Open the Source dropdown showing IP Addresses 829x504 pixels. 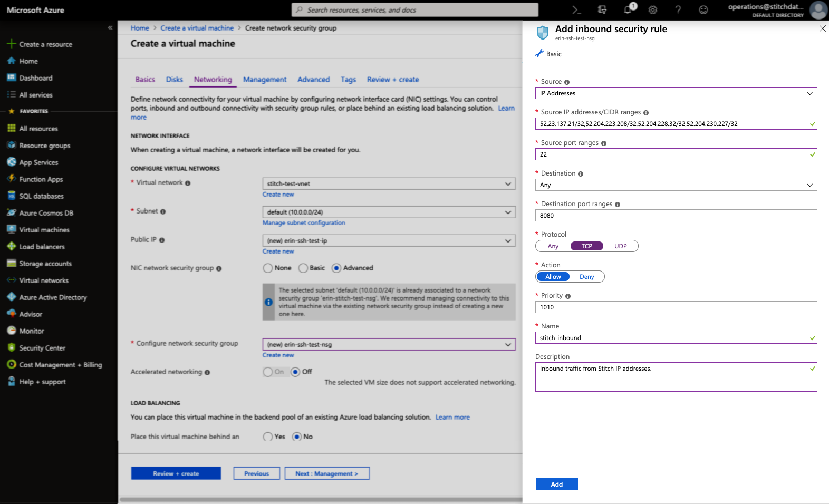pyautogui.click(x=676, y=93)
